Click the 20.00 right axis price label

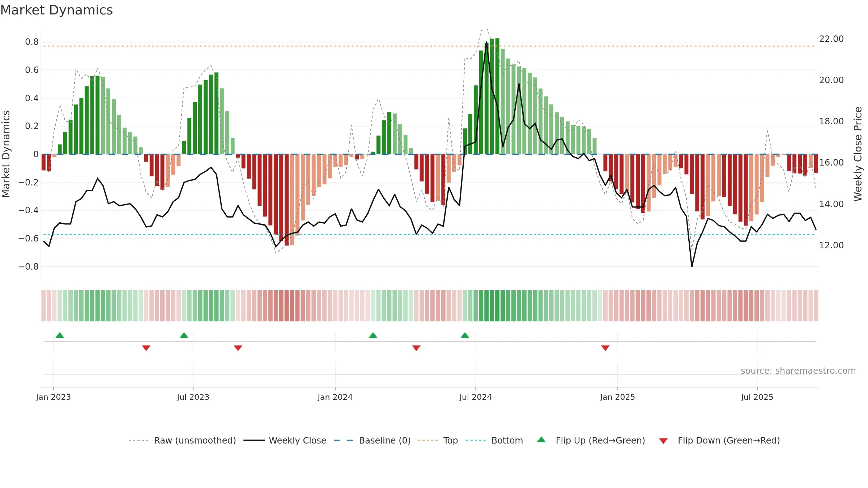click(831, 80)
